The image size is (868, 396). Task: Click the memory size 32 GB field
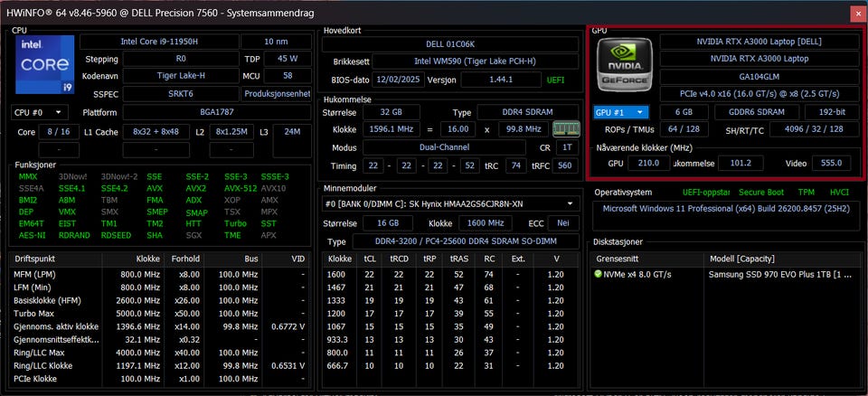[x=391, y=112]
